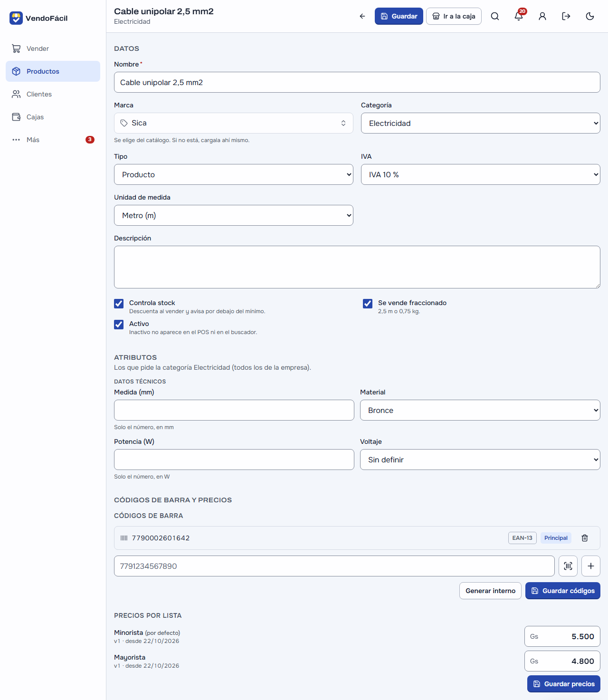
Task: Click the logout icon in header
Action: coord(566,16)
